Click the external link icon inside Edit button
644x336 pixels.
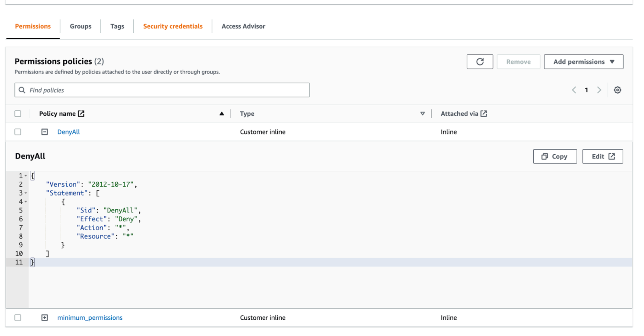611,156
